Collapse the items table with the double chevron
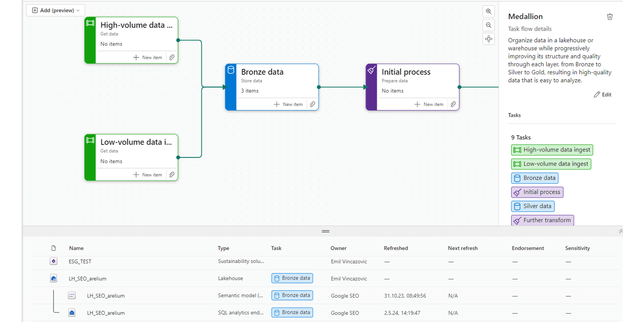 click(621, 231)
